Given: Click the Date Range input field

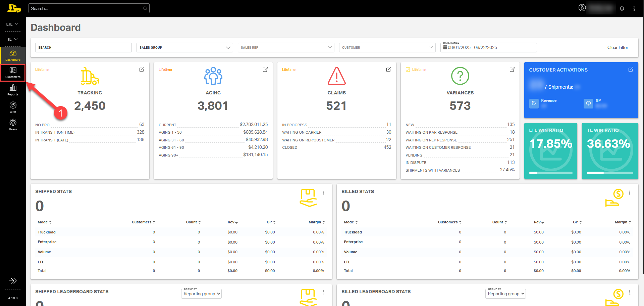Looking at the screenshot, I should pyautogui.click(x=488, y=48).
